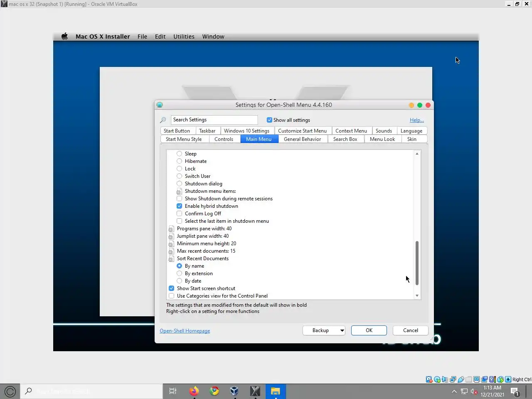Screen dimensions: 532x399
Task: Focus the Search Settings input field
Action: (214, 120)
